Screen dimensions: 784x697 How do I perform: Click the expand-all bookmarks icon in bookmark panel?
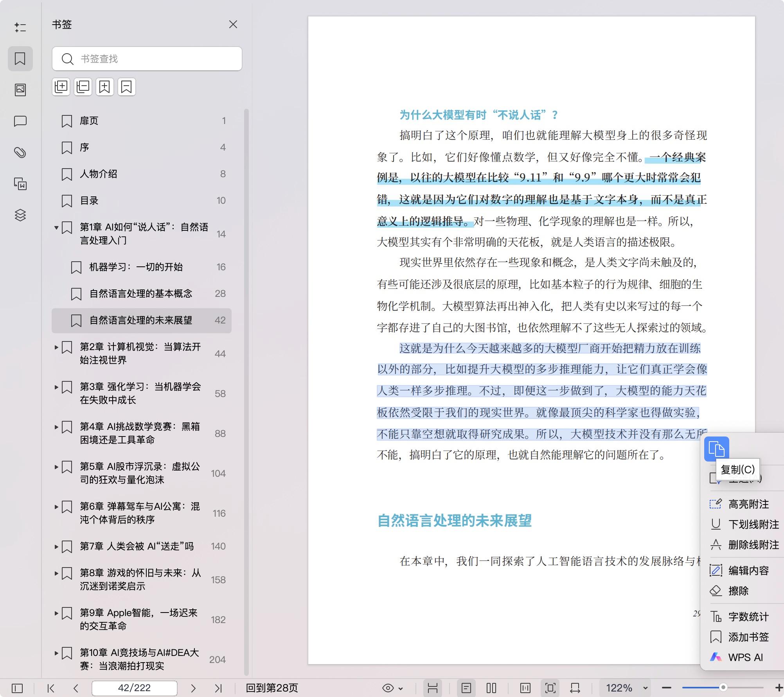point(61,87)
